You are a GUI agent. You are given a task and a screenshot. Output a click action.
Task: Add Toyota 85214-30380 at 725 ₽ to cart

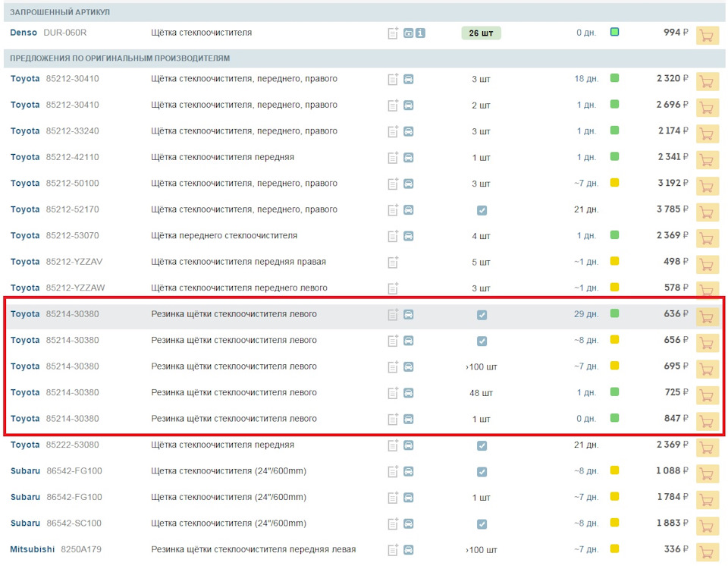point(707,395)
